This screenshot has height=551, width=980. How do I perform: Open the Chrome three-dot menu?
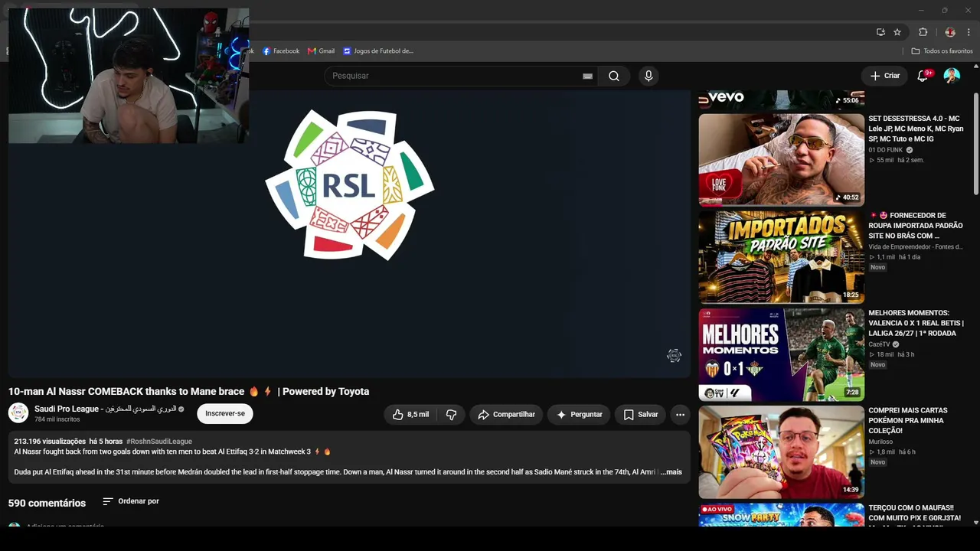(969, 32)
